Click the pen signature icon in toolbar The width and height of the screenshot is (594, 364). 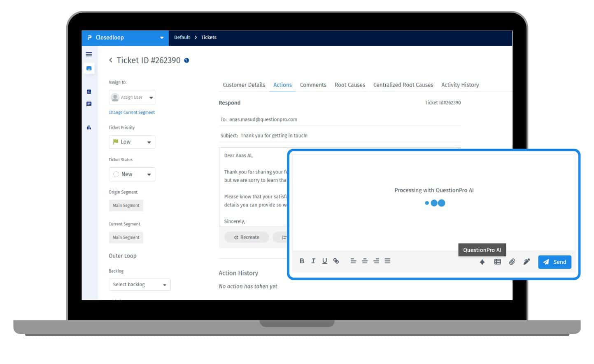[526, 262]
